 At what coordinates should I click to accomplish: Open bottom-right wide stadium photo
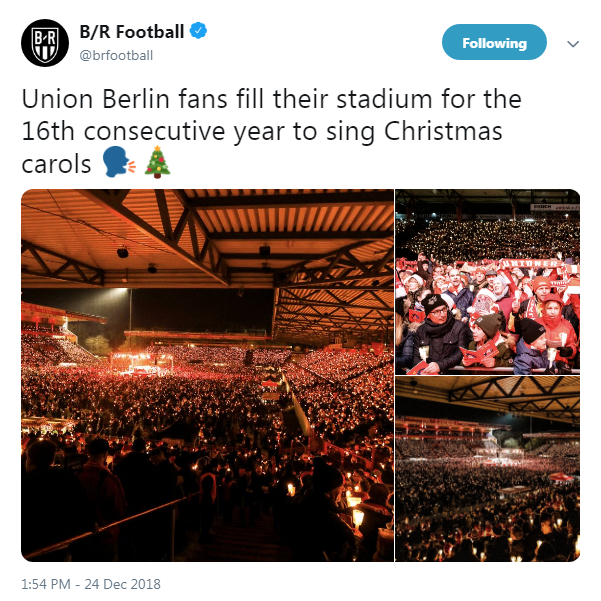tap(487, 467)
